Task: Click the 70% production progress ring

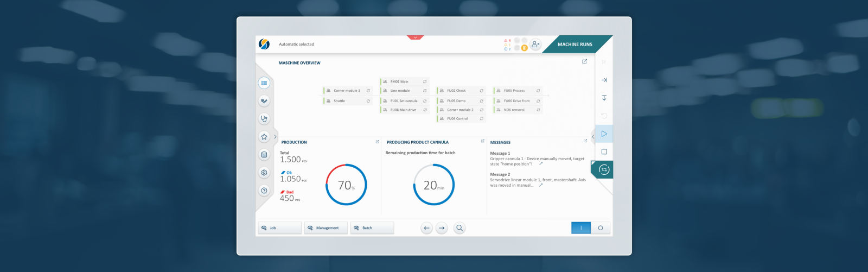Action: click(346, 185)
